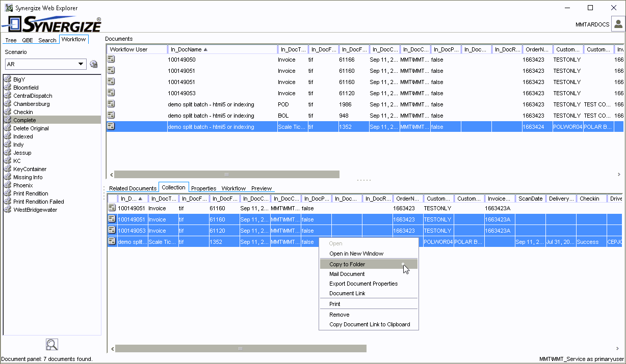Click the Indexed workflow icon

8,136
